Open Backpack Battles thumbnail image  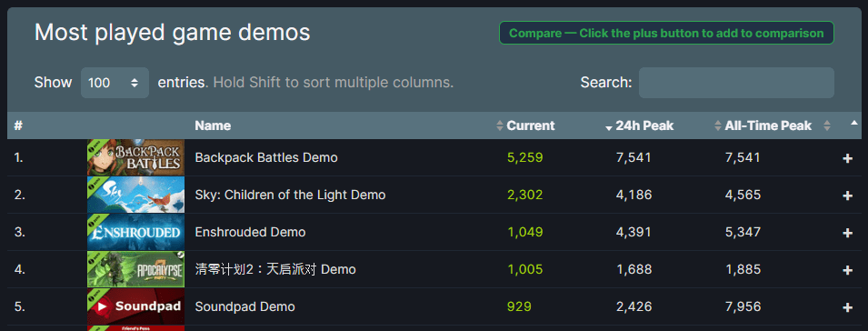click(135, 157)
